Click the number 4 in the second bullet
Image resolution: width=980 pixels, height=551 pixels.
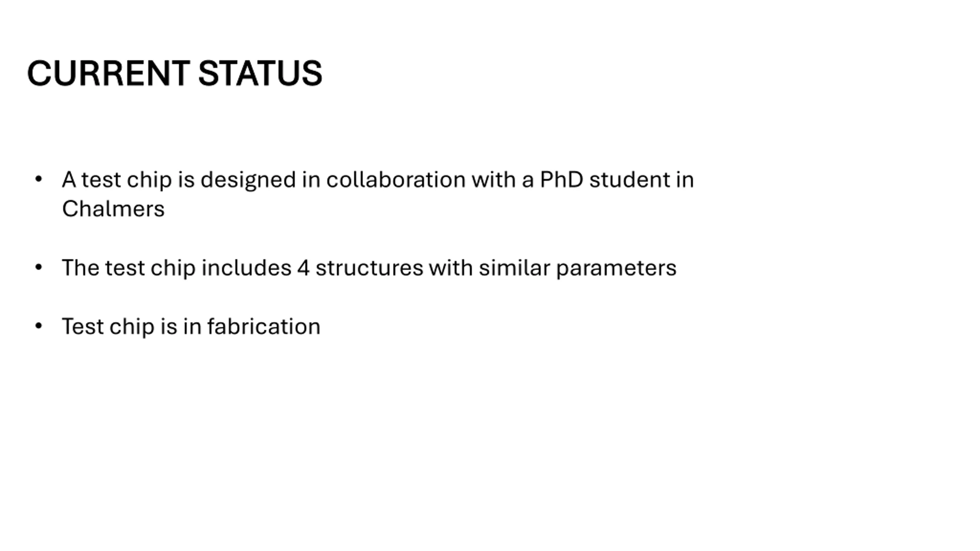(303, 267)
